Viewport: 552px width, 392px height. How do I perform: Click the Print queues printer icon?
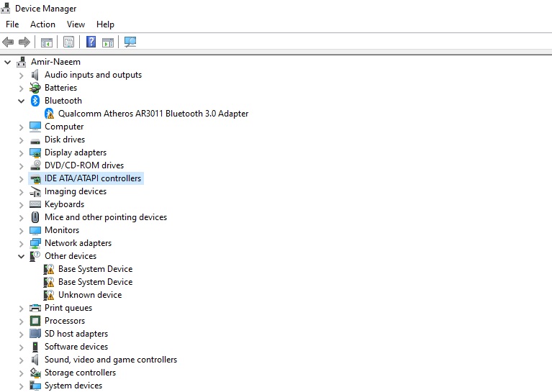(35, 308)
